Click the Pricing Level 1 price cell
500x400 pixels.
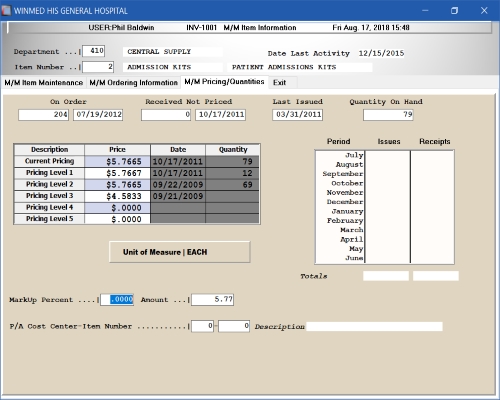(117, 173)
